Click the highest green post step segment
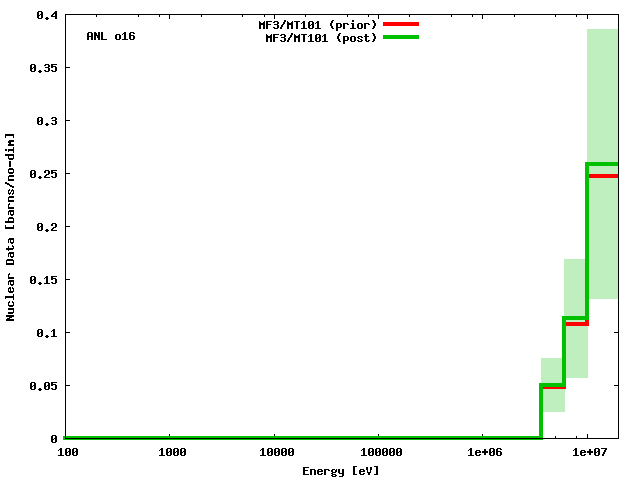Image resolution: width=640 pixels, height=480 pixels. click(x=603, y=164)
